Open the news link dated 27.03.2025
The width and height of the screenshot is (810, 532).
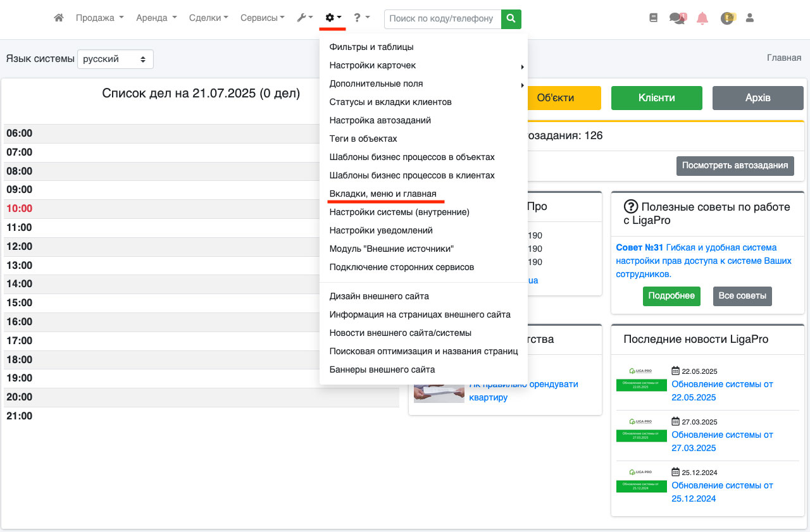pos(722,441)
